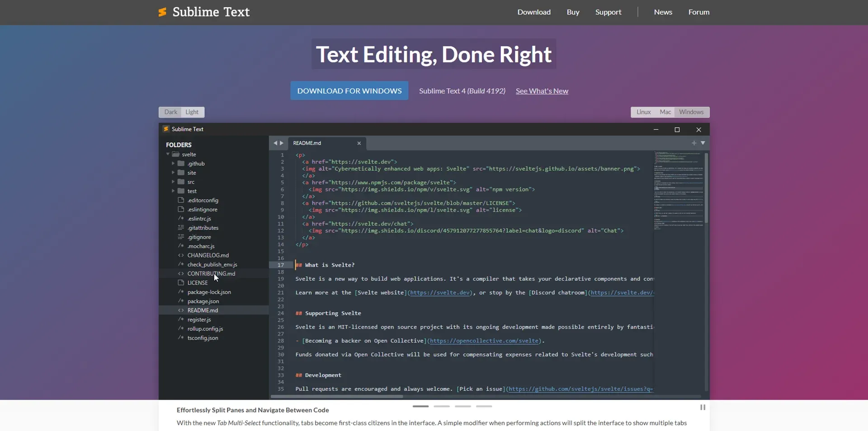Click the rollup.config.js file icon

(181, 329)
